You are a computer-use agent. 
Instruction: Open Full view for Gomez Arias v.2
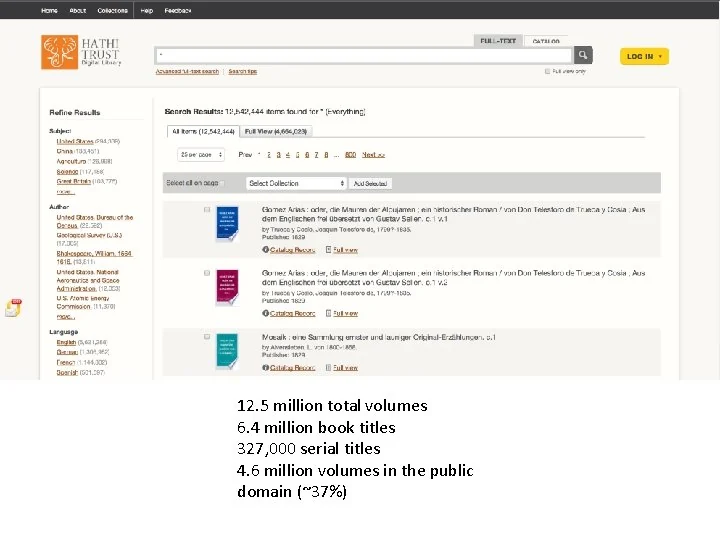click(345, 313)
